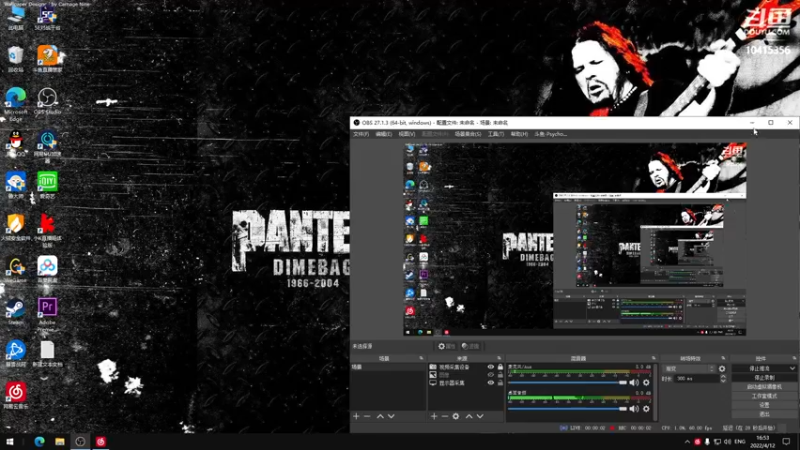Viewport: 800px width, 450px height.
Task: Add a new source with the plus icon
Action: pyautogui.click(x=434, y=416)
